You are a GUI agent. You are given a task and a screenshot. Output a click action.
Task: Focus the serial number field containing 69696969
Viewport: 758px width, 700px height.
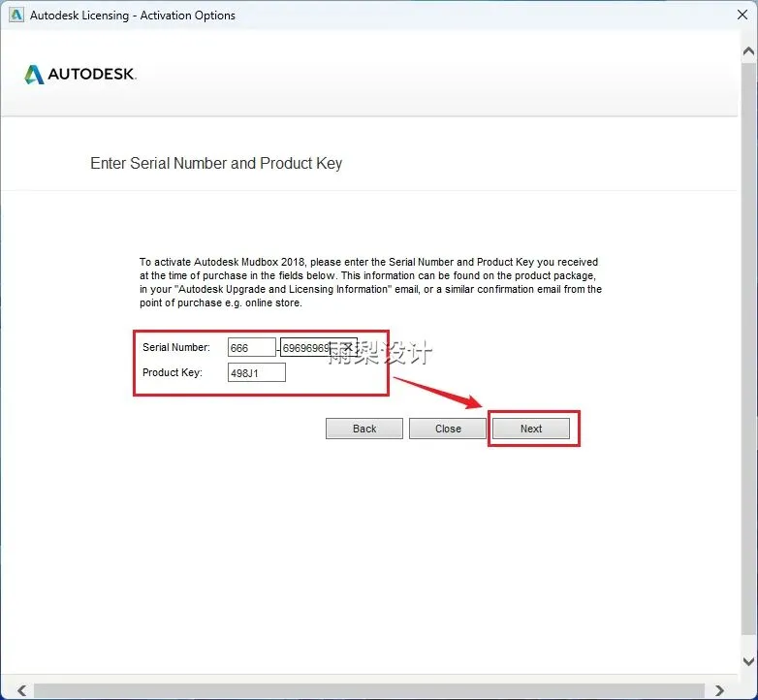[x=319, y=347]
